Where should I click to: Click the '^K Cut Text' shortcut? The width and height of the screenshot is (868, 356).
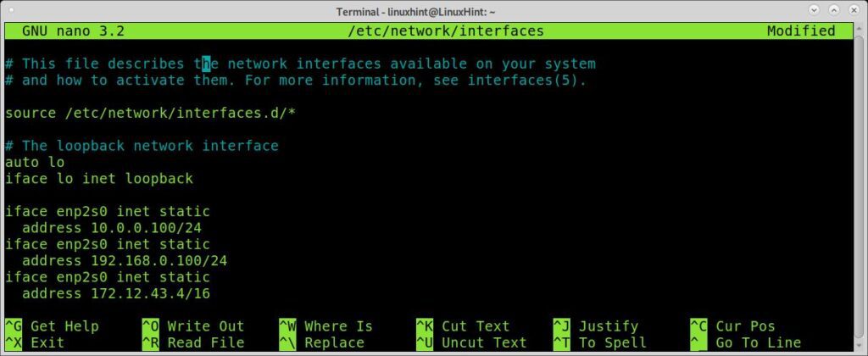(x=463, y=326)
